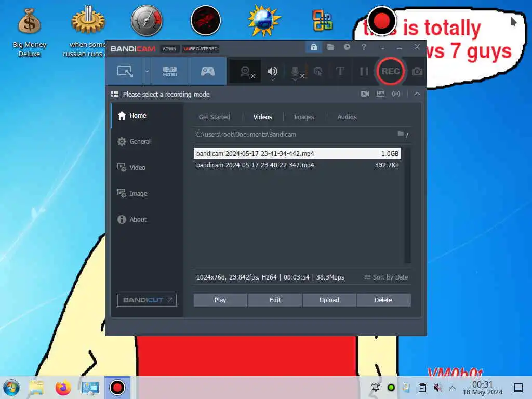532x399 pixels.
Task: Switch to the Images tab
Action: pyautogui.click(x=304, y=117)
